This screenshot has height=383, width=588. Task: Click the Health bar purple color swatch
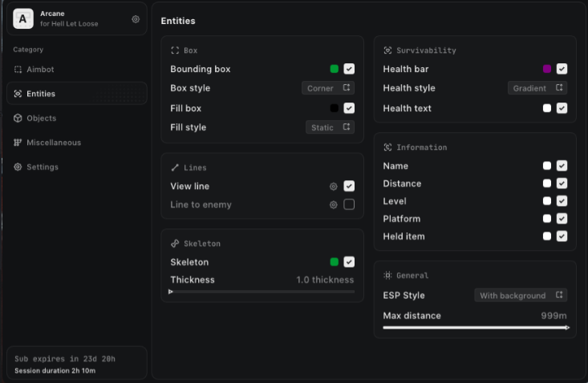[x=547, y=70]
